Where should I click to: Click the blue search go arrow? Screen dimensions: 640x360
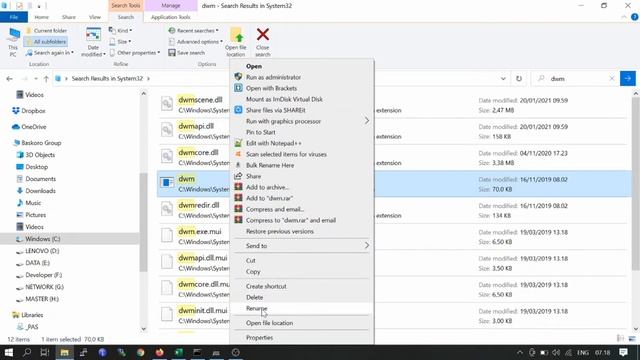[628, 78]
